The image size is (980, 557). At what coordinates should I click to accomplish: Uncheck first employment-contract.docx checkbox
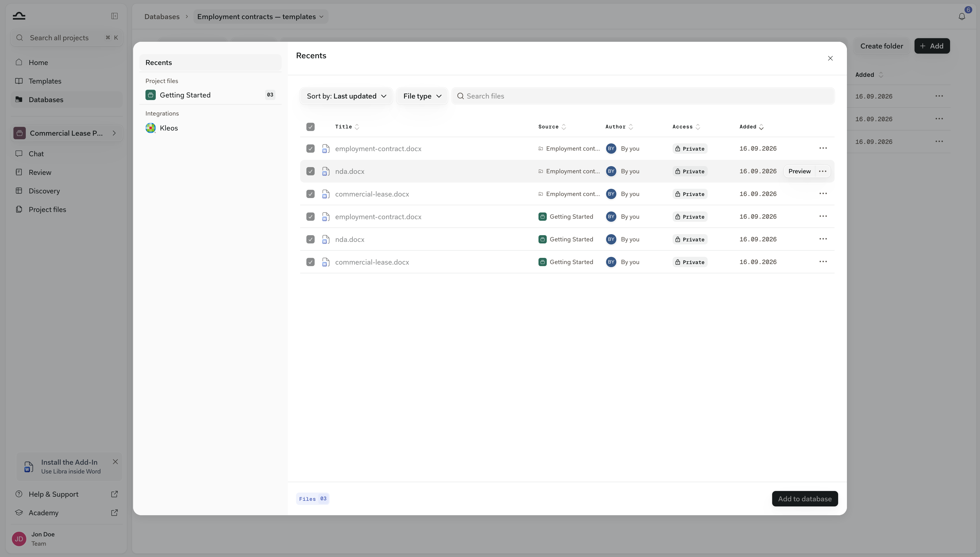(x=310, y=149)
